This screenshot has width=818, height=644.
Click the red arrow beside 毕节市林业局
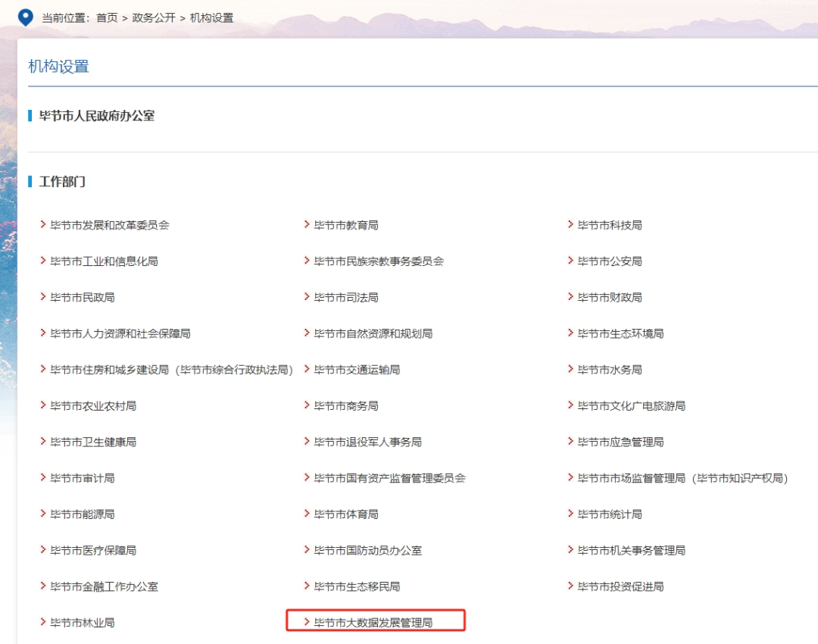tap(43, 622)
